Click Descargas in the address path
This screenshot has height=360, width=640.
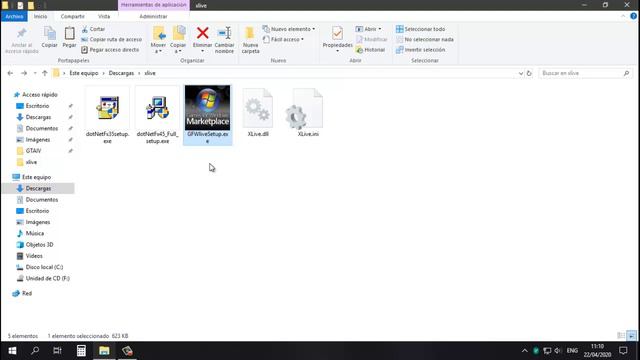click(x=121, y=73)
